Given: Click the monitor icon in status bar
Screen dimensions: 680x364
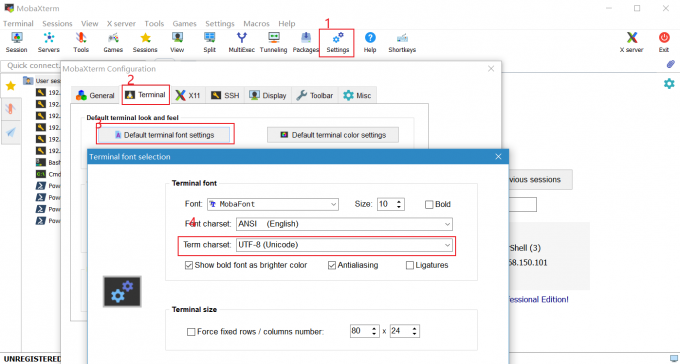Looking at the screenshot, I should tap(673, 358).
